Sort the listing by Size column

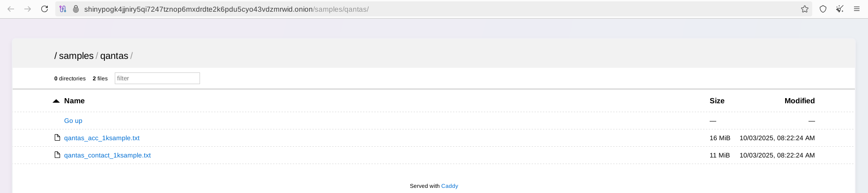717,100
